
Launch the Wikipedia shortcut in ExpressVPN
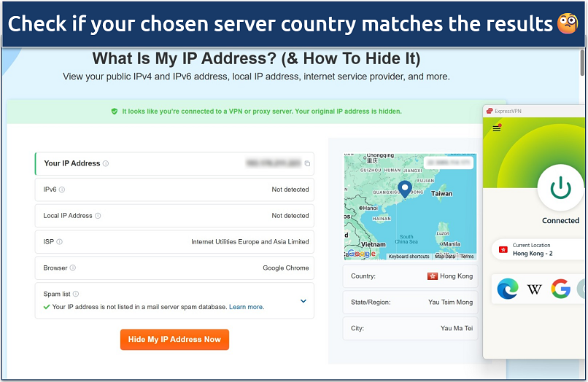click(x=535, y=289)
